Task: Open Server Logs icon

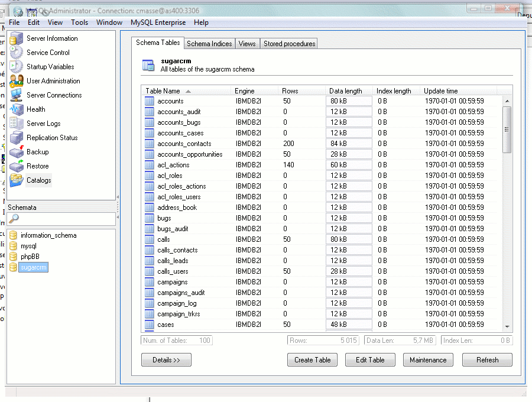Action: pyautogui.click(x=17, y=124)
